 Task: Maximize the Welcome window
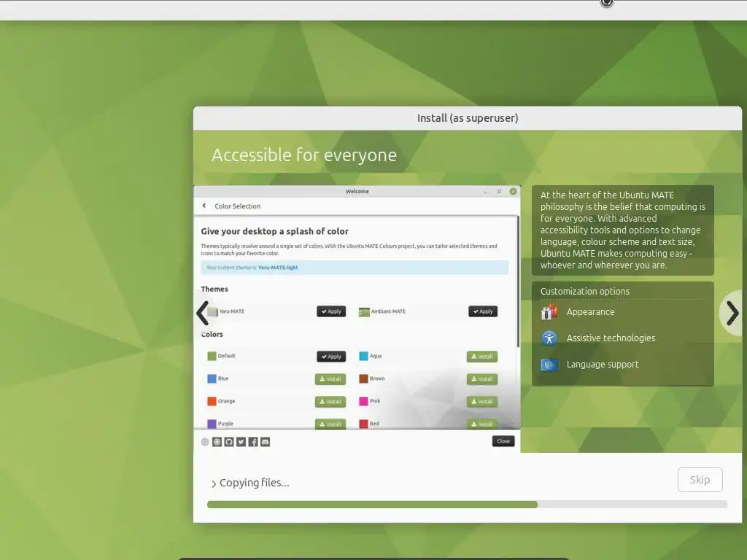pyautogui.click(x=499, y=192)
